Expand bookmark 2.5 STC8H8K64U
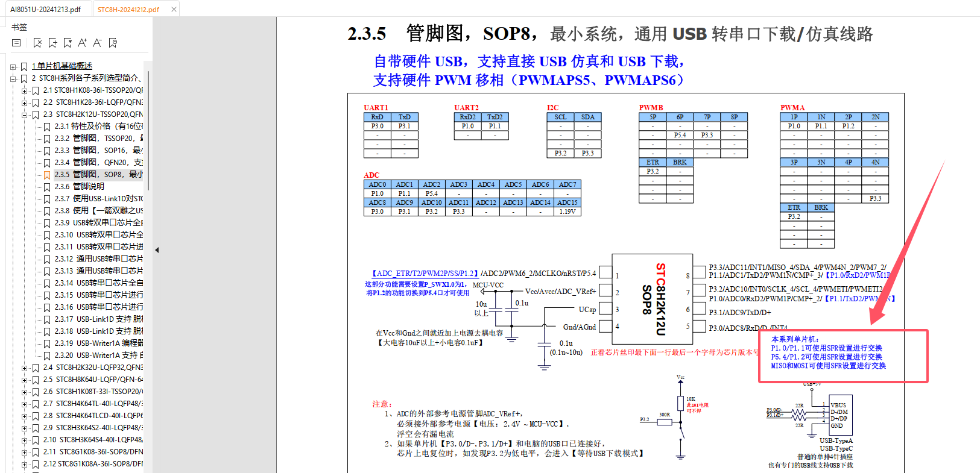This screenshot has width=980, height=473. (x=24, y=380)
